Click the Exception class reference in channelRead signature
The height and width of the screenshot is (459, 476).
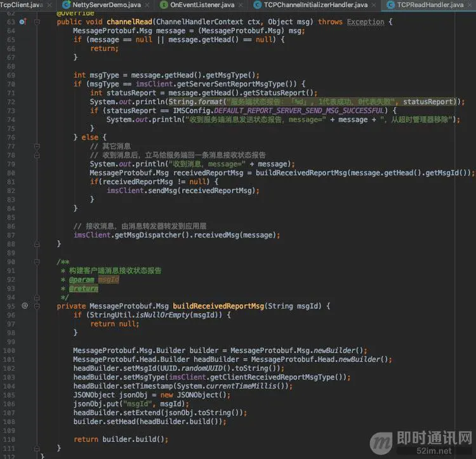pos(366,22)
